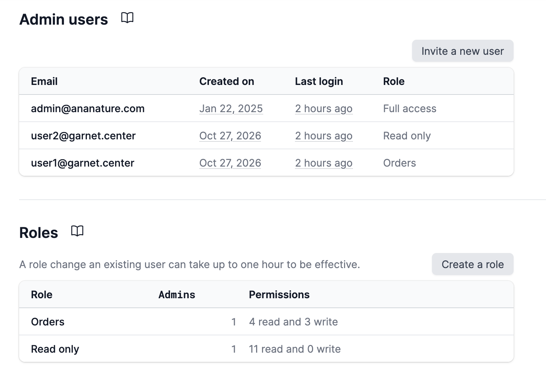Viewport: 546px width, 392px height.
Task: Open the book icon beside Admin users
Action: click(x=127, y=18)
